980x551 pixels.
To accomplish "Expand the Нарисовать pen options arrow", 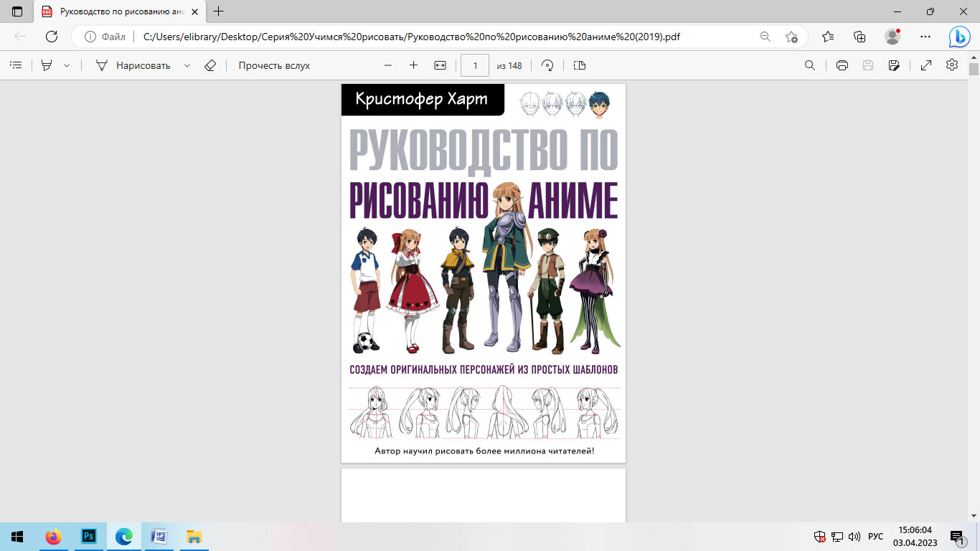I will [187, 65].
